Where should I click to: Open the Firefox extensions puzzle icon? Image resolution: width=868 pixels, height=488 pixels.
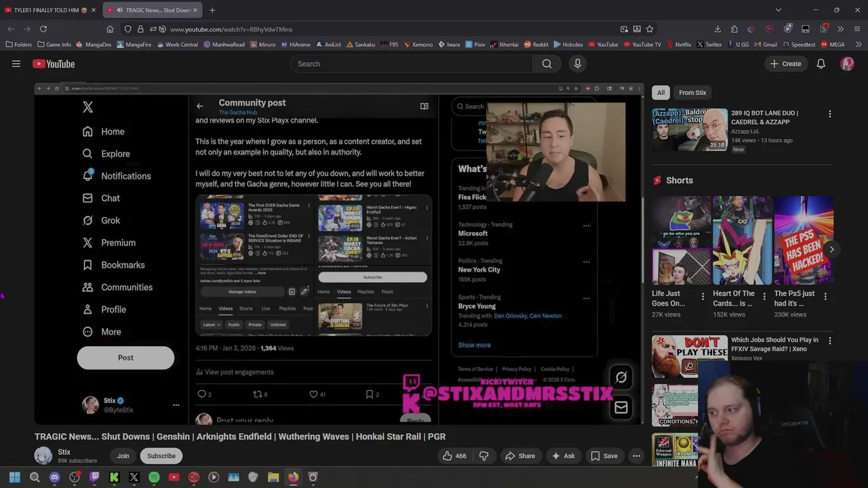(734, 29)
